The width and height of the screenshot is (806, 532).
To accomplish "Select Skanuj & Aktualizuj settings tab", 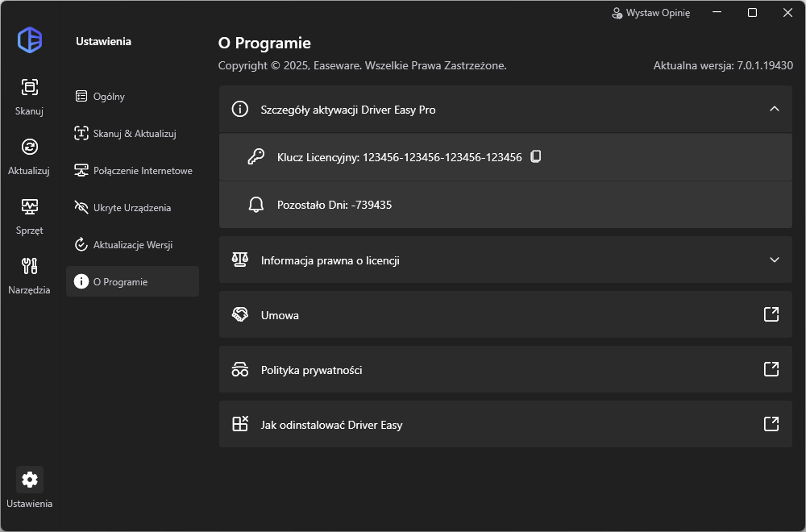I will click(133, 133).
